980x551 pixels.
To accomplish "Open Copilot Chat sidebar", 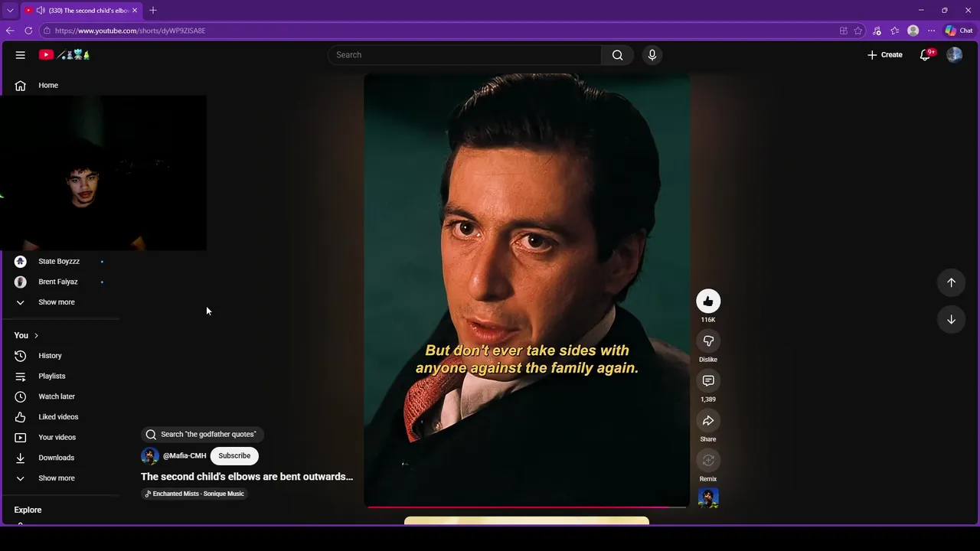I will pyautogui.click(x=959, y=31).
